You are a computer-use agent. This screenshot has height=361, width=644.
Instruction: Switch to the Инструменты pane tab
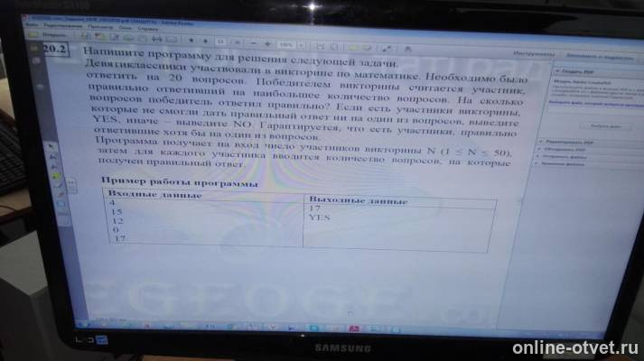pyautogui.click(x=534, y=54)
